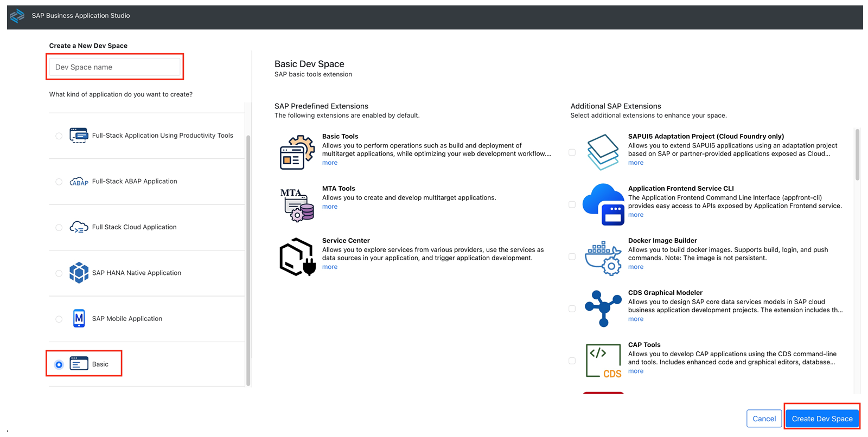Click the Full Stack Cloud Application cloud icon
The image size is (868, 437).
click(x=79, y=227)
